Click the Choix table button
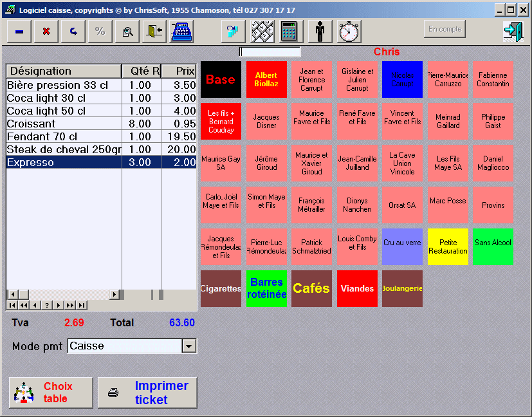The image size is (532, 417). point(51,393)
